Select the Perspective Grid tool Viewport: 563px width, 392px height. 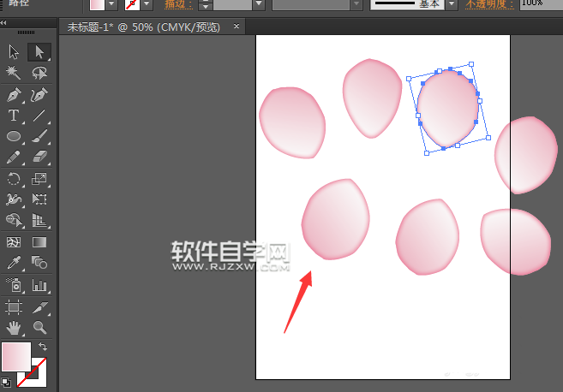point(39,220)
